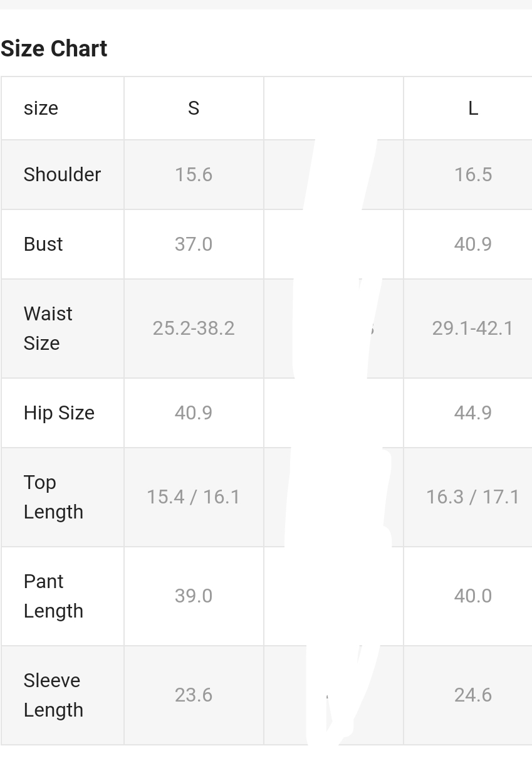Select the 29.1-42.1 waist size cell
This screenshot has height=763, width=532.
[x=472, y=328]
